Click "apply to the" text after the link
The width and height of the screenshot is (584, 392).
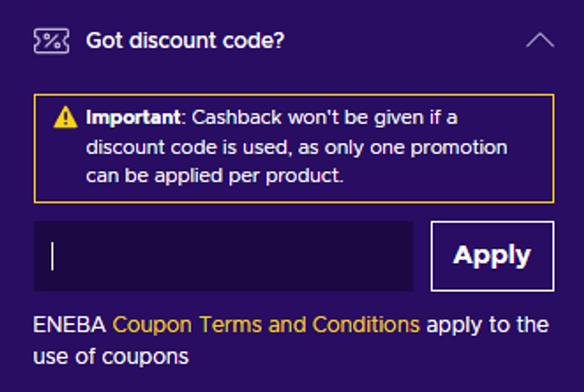tap(487, 324)
